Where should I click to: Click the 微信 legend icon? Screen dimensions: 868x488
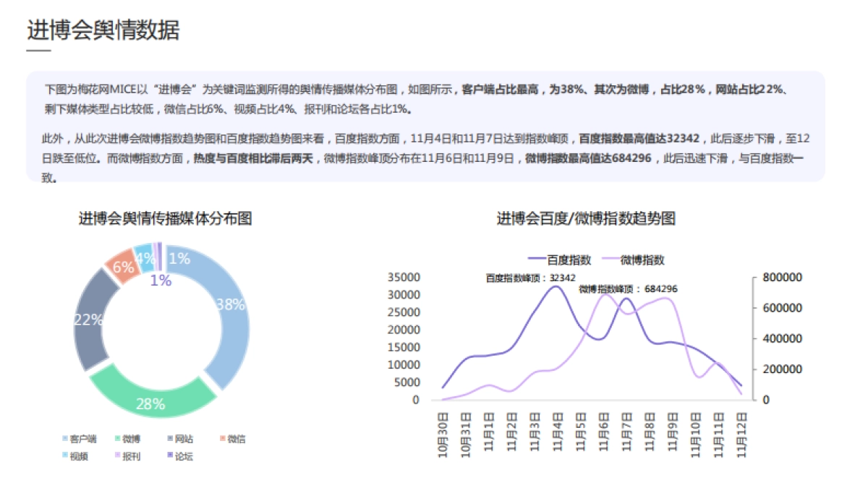click(222, 438)
